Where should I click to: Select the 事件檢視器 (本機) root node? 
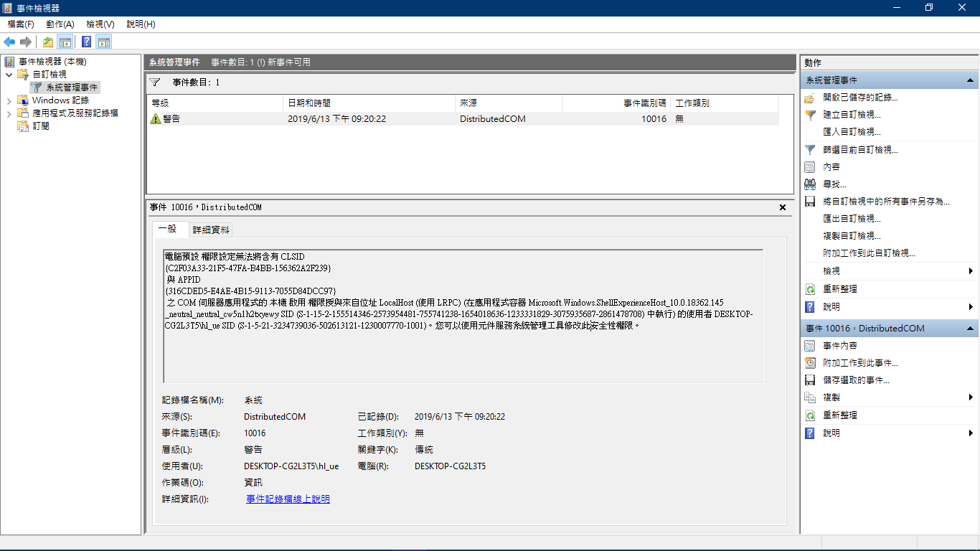(x=52, y=62)
